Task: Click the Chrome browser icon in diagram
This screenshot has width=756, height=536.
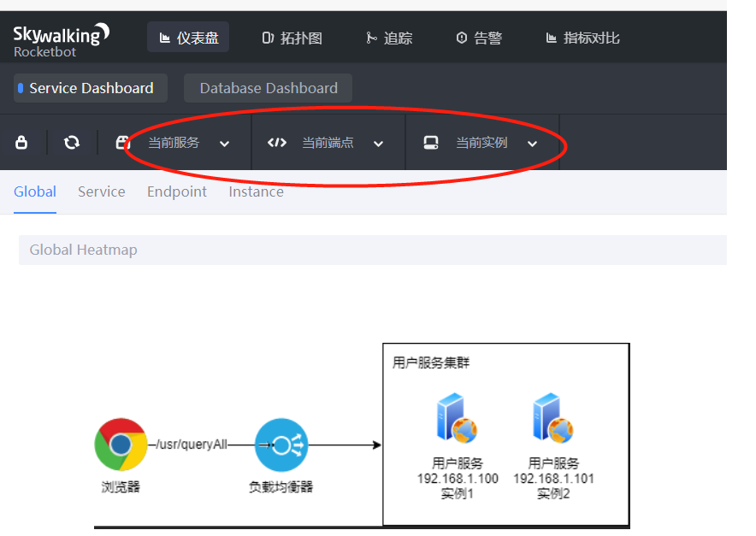Action: point(121,445)
